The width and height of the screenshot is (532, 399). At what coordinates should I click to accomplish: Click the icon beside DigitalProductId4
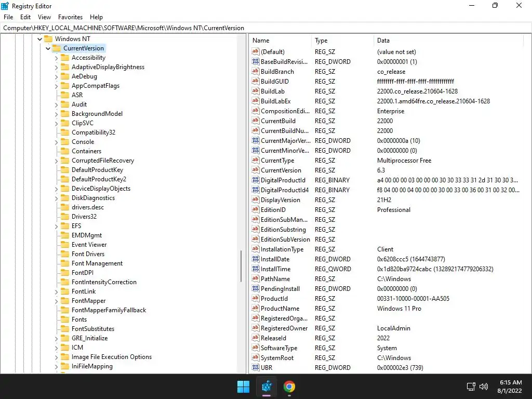(x=256, y=190)
